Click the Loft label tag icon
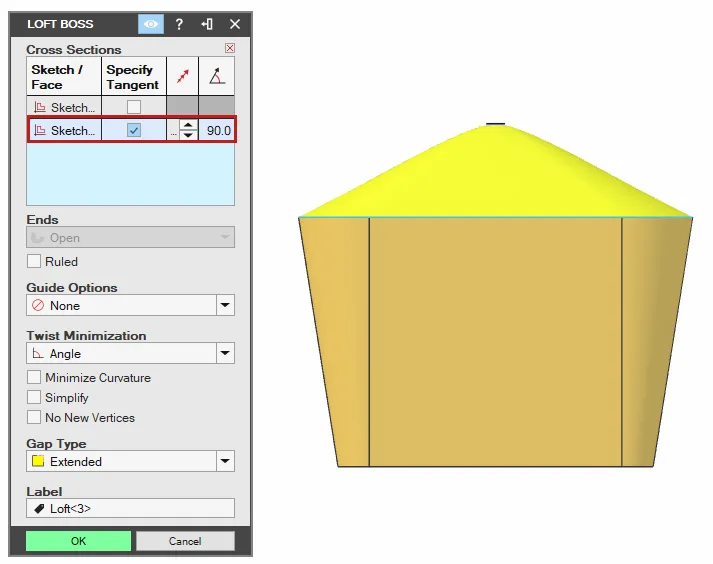 point(39,509)
